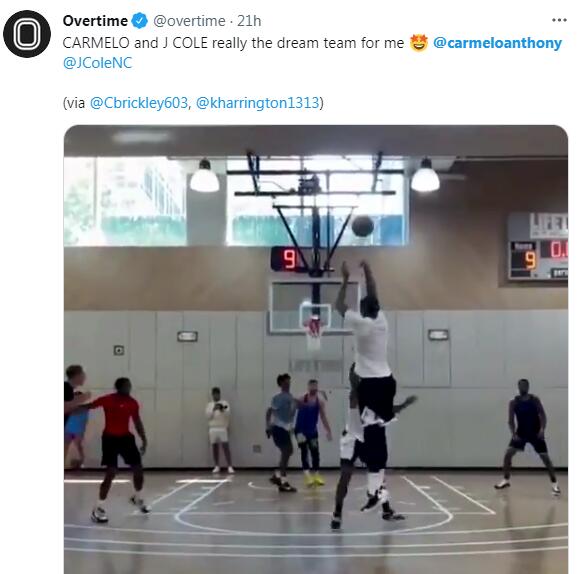Click the blue verified badge
Viewport: 582px width, 574px height.
(140, 21)
